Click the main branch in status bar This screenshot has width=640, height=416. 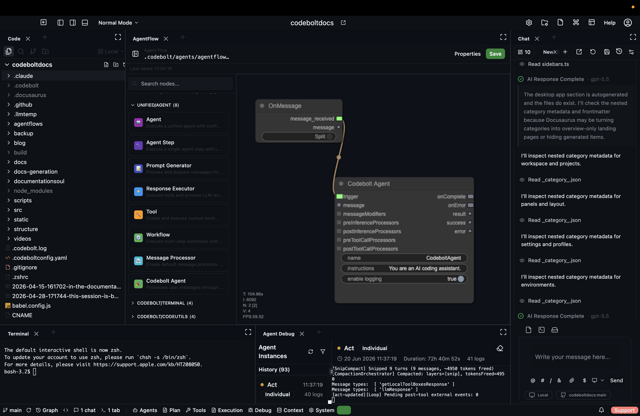pyautogui.click(x=12, y=410)
